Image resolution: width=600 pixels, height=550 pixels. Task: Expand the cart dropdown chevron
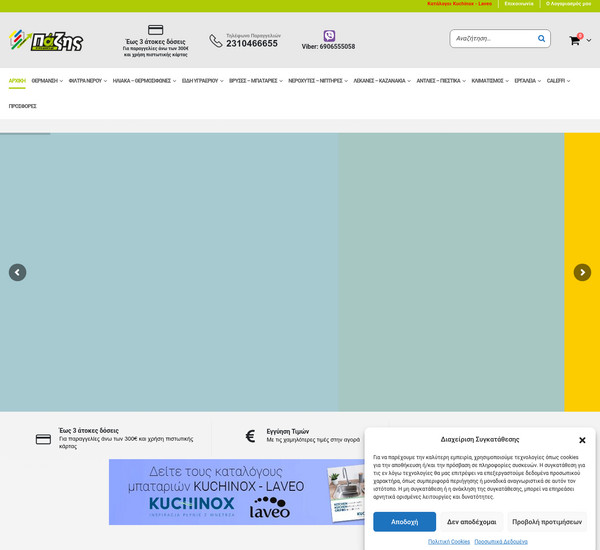589,40
